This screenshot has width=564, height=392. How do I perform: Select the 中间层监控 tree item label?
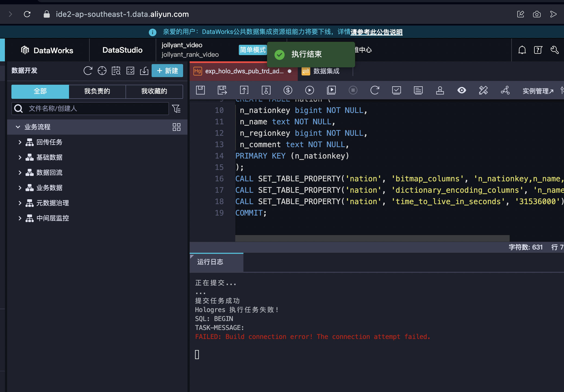coord(53,218)
